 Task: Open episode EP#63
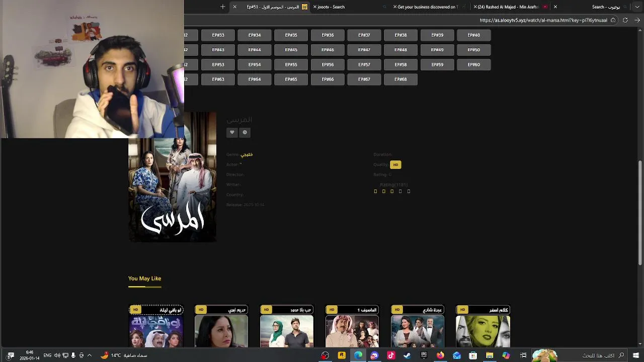(218, 79)
